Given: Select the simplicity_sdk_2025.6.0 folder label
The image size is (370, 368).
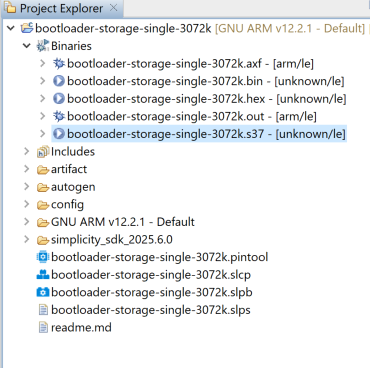Looking at the screenshot, I should click(x=112, y=240).
